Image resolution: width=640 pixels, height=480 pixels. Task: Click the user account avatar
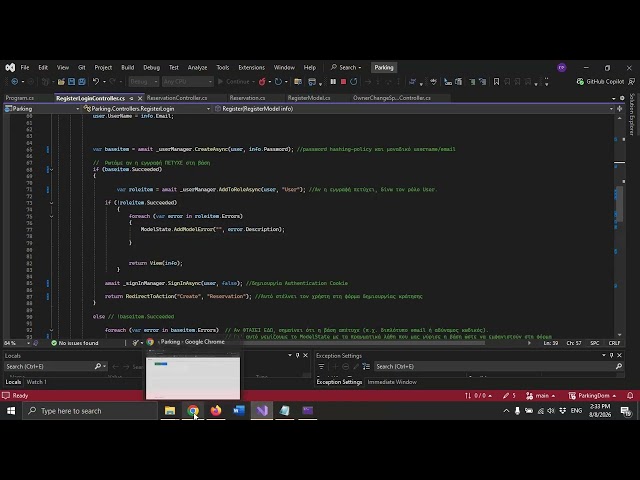tap(562, 67)
